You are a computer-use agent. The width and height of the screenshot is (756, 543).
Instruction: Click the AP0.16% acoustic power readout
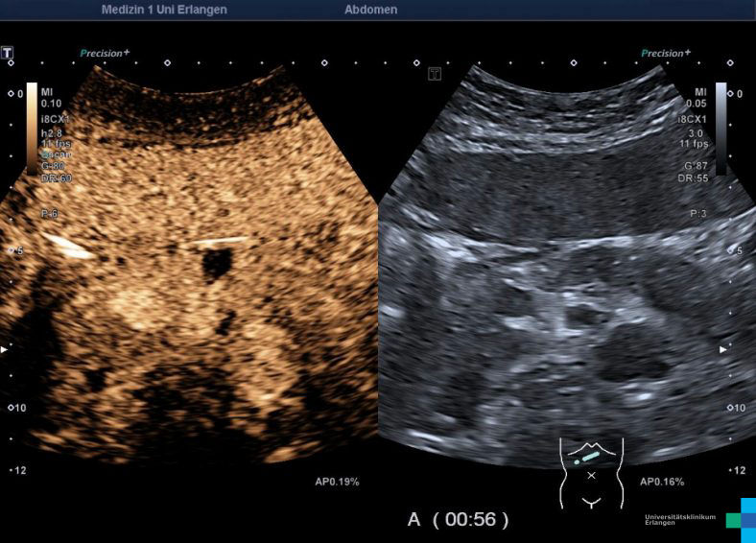[660, 481]
